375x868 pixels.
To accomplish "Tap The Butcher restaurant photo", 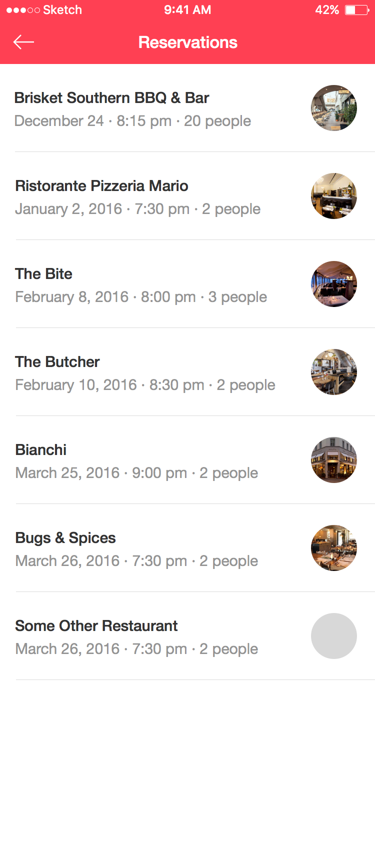I will 334,372.
